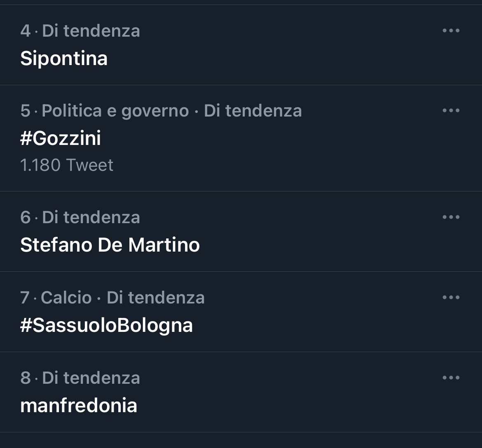Click the "6 · Di tendenza" label
The height and width of the screenshot is (448, 482).
80,217
